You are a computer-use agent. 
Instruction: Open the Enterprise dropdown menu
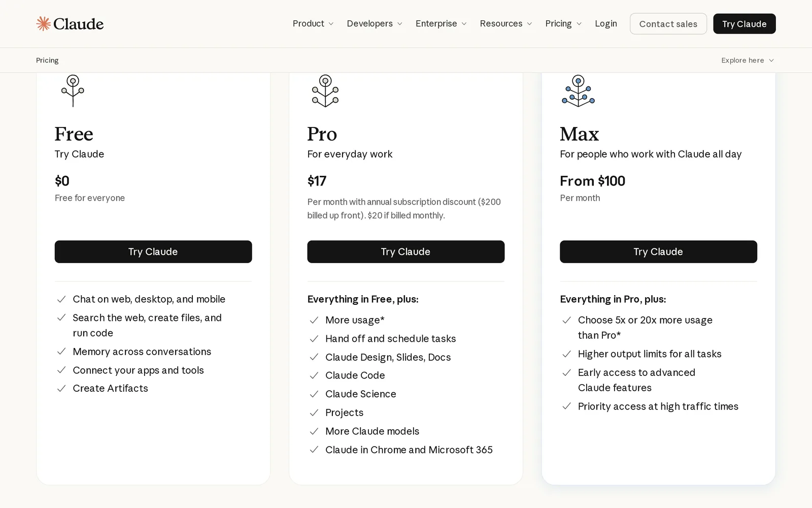[441, 23]
